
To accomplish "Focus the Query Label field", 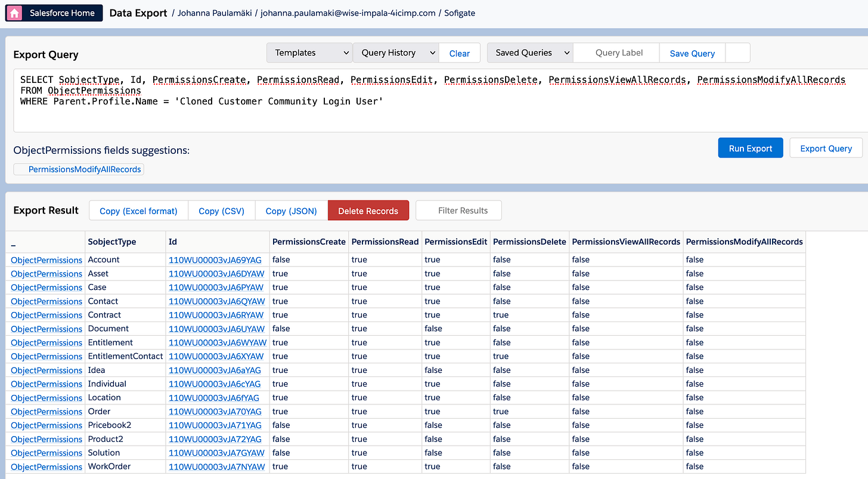I will (616, 52).
